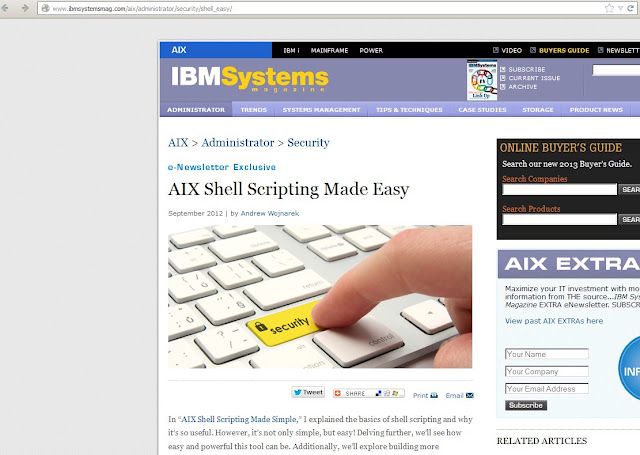Click the Search Products input field
Screen dimensions: 640x455
click(x=559, y=219)
